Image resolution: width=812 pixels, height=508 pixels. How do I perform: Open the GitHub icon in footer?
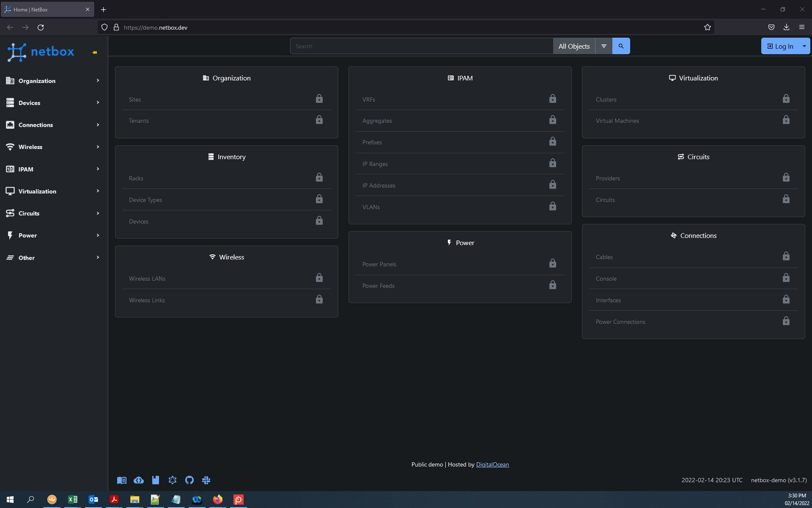(189, 480)
